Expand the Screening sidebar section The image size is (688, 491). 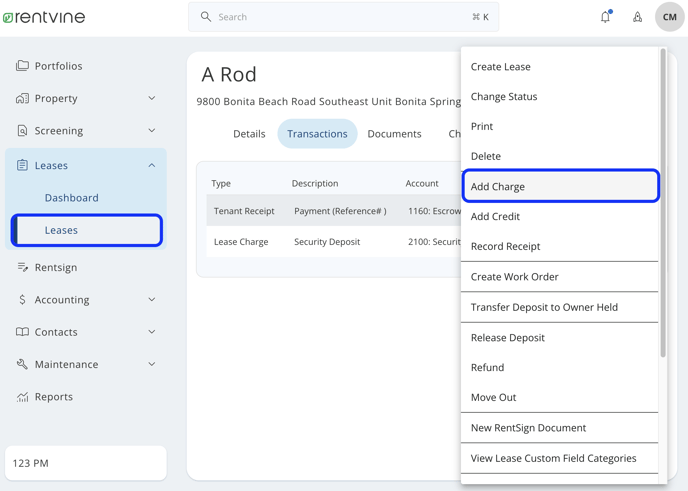coord(152,130)
